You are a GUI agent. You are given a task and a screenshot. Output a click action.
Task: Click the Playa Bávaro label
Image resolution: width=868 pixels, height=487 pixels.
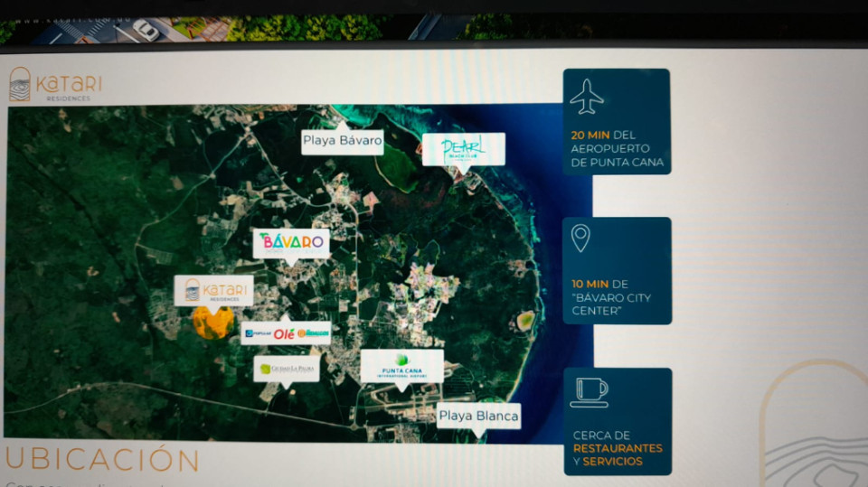pos(342,141)
